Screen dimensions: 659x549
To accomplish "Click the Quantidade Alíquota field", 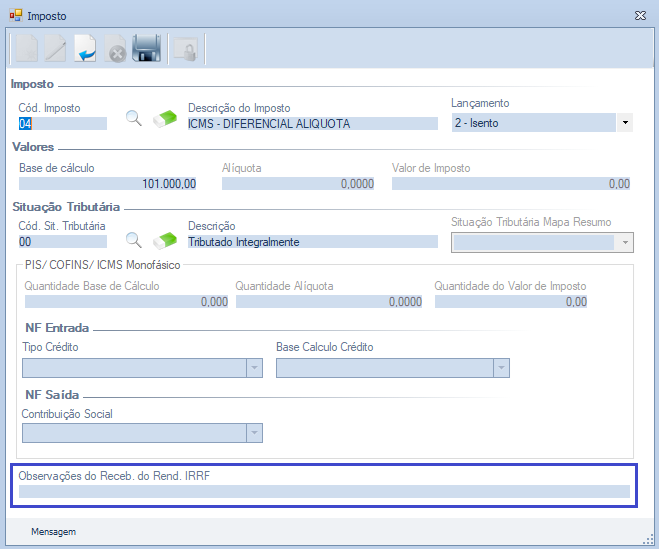I will [x=329, y=301].
